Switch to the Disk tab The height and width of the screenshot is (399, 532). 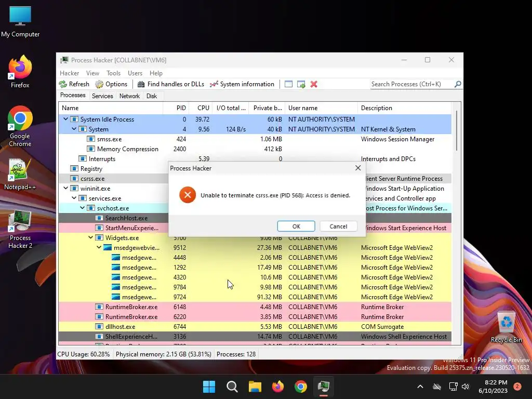(x=152, y=96)
